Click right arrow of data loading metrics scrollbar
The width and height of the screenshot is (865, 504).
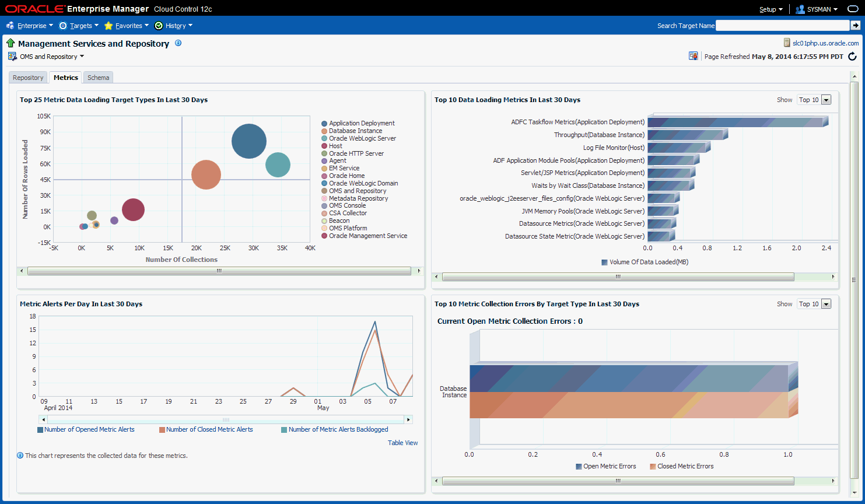tap(833, 277)
